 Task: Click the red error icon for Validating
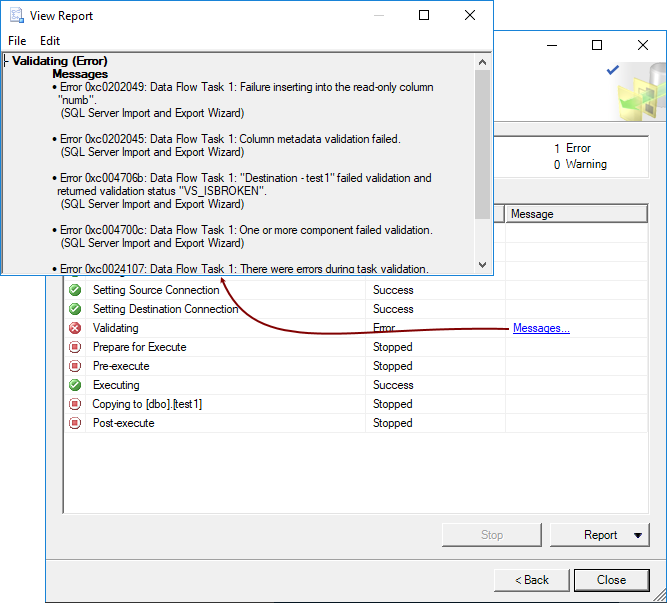pos(75,328)
